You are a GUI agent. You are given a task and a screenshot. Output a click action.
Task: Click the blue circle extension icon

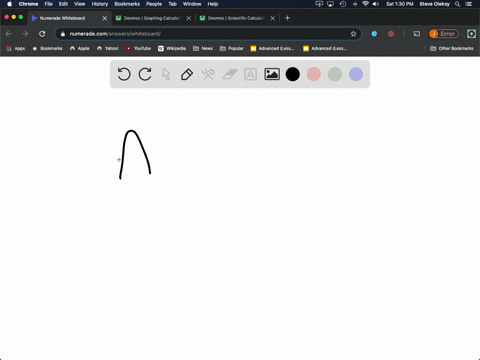coord(374,34)
